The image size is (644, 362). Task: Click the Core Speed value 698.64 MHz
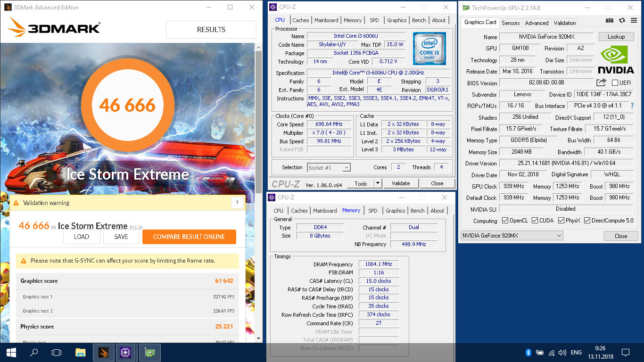(329, 124)
